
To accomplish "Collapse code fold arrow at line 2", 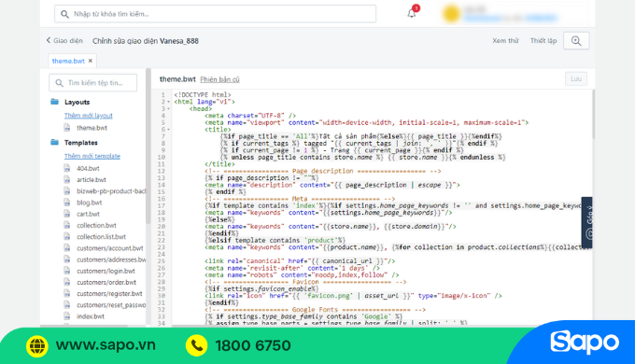I will 168,102.
